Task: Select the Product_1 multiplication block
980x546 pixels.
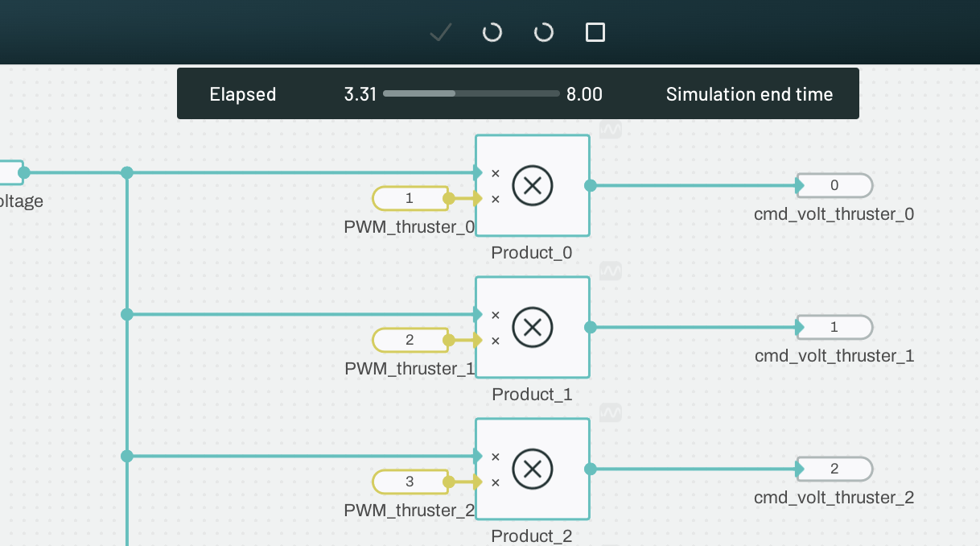Action: point(533,327)
